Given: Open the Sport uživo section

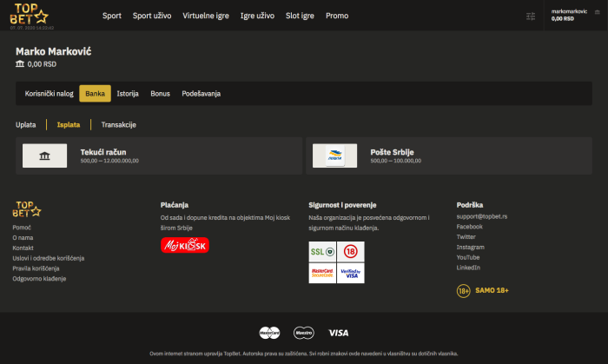Looking at the screenshot, I should click(152, 16).
